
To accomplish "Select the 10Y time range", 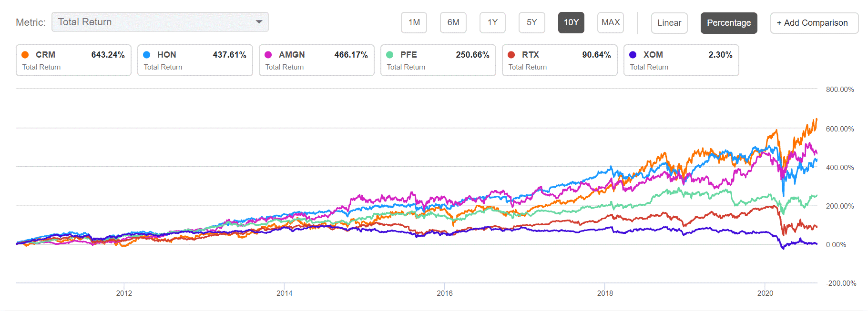I will coord(571,23).
